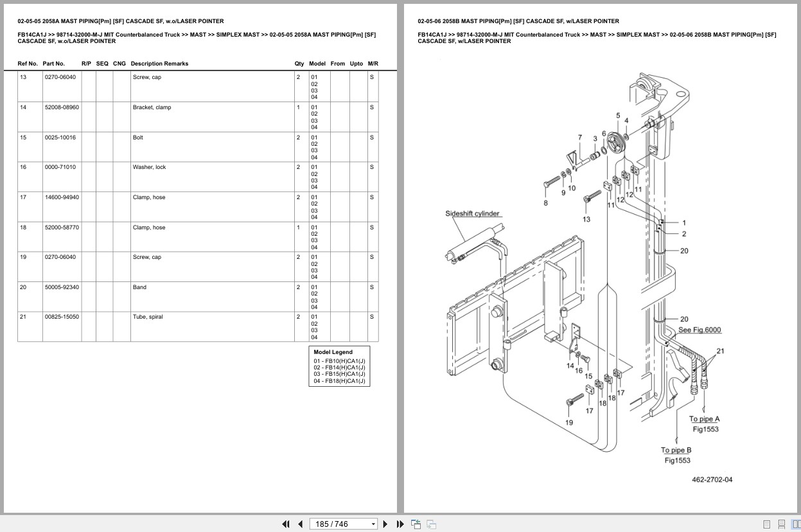Click legend entry '01 - FB10(H)CA1(J)'
This screenshot has width=801, height=532.
point(339,361)
